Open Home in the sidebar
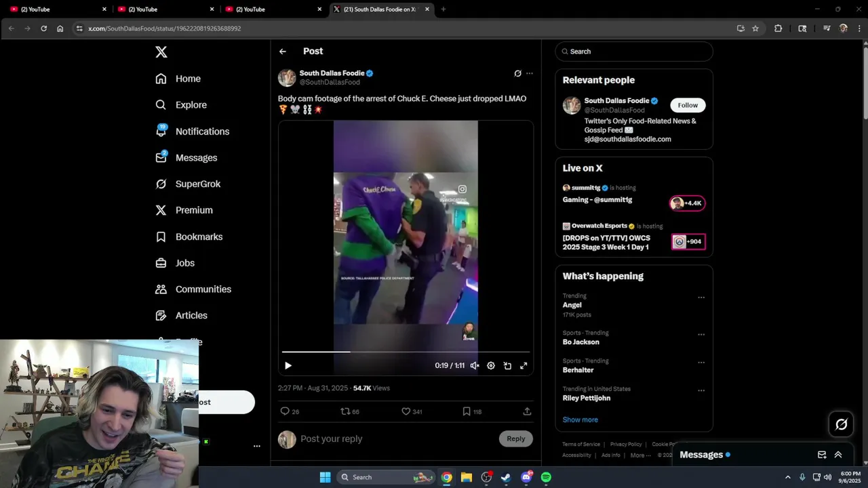Image resolution: width=868 pixels, height=488 pixels. coord(178,79)
